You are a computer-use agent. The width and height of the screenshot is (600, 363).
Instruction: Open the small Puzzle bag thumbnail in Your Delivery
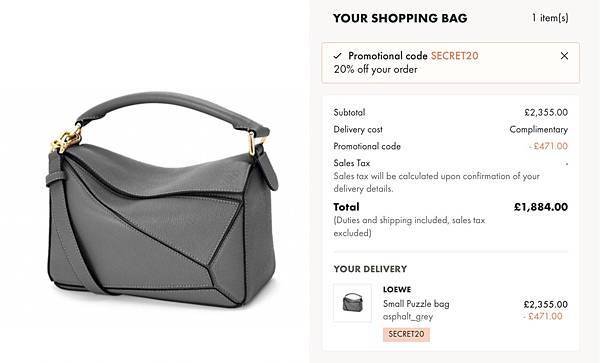352,303
